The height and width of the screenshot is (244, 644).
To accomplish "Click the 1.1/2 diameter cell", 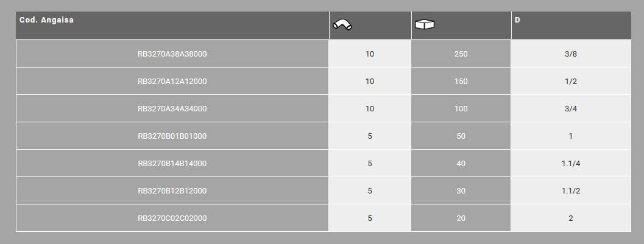I will pyautogui.click(x=571, y=191).
